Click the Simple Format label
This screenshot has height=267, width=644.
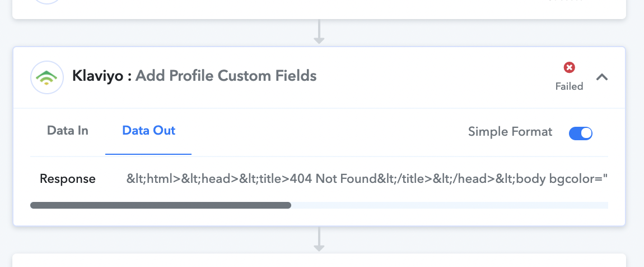tap(510, 132)
